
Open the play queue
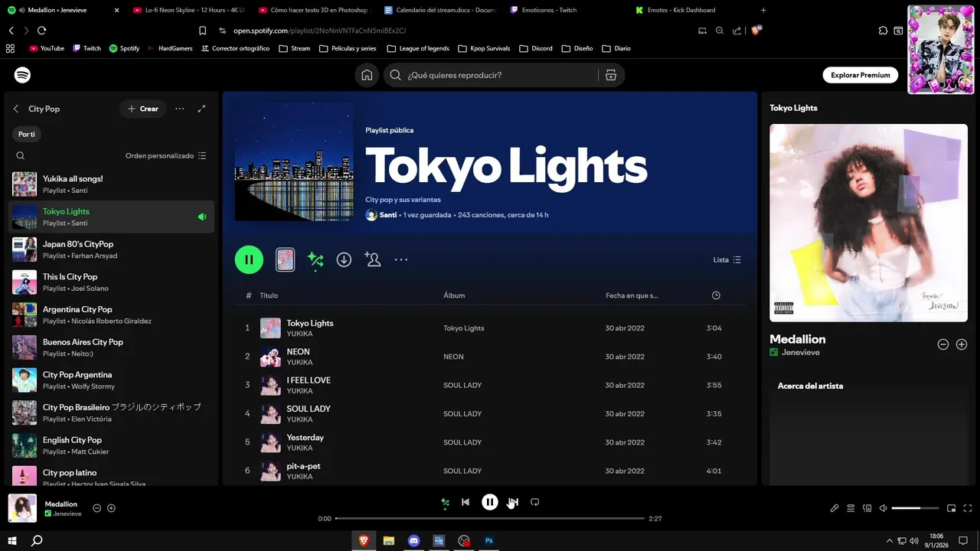click(851, 508)
